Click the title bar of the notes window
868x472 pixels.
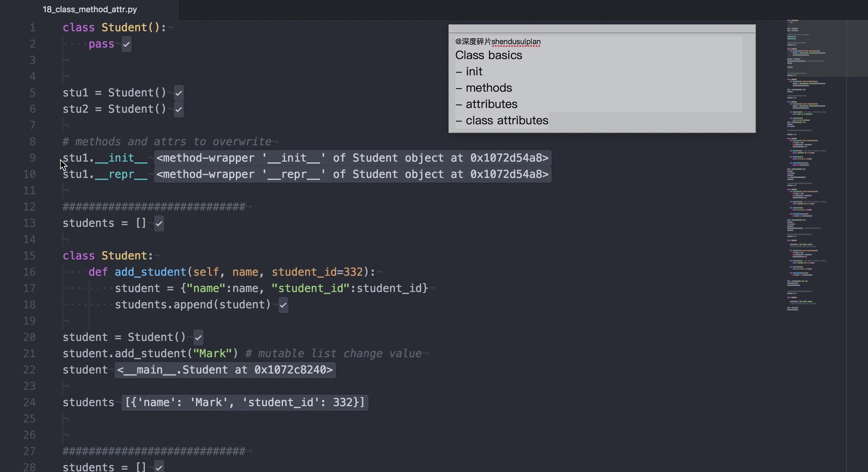pos(601,29)
